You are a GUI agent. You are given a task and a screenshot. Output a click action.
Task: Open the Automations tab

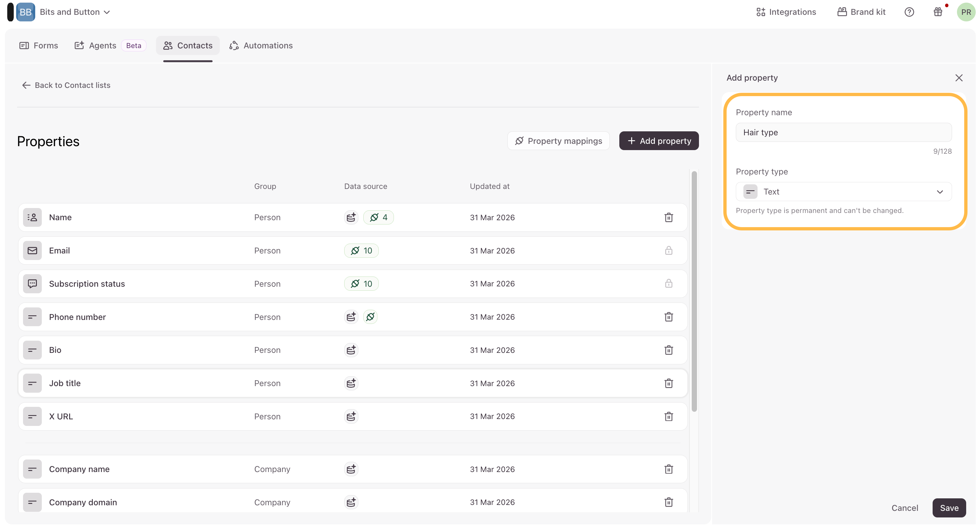(x=261, y=45)
